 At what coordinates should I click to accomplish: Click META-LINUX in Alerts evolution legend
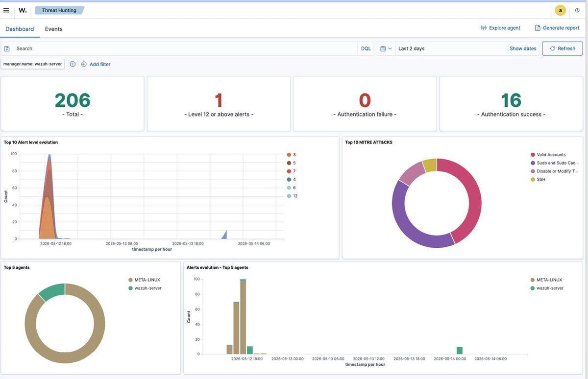point(546,280)
